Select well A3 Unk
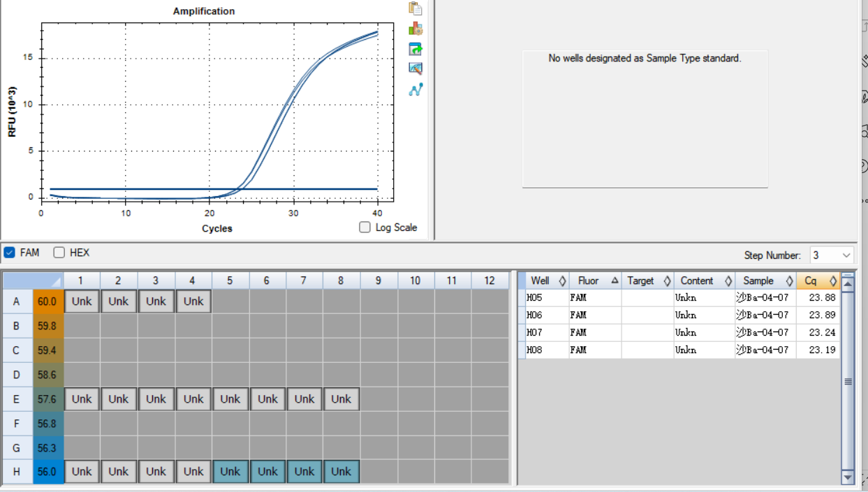The width and height of the screenshot is (868, 492). [x=156, y=301]
